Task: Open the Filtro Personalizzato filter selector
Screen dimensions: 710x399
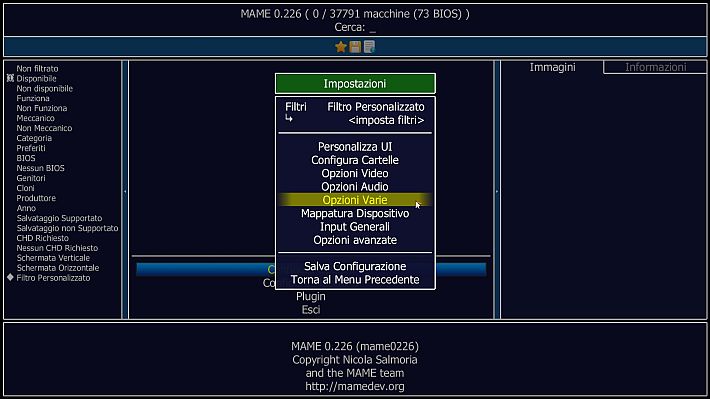Action: click(x=355, y=107)
